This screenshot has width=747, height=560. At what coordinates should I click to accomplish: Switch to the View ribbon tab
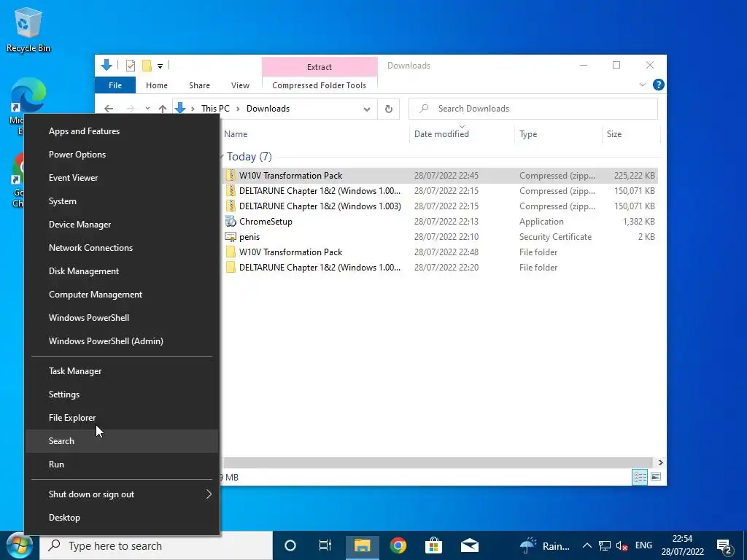[x=240, y=85]
